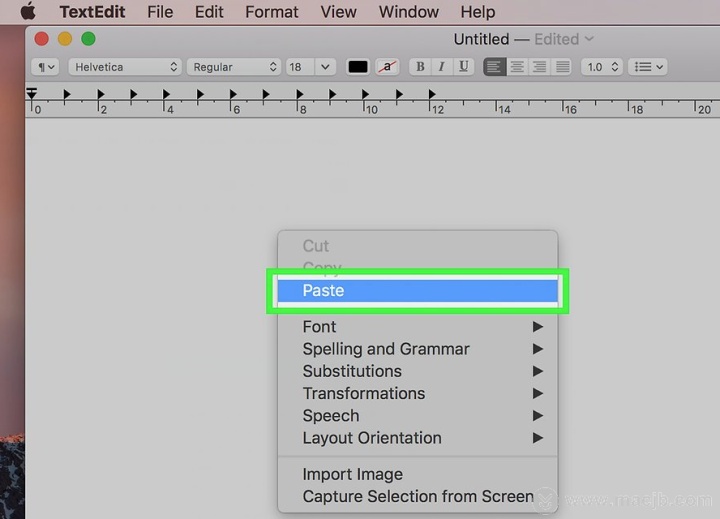Align text right
This screenshot has width=720, height=519.
(x=539, y=67)
